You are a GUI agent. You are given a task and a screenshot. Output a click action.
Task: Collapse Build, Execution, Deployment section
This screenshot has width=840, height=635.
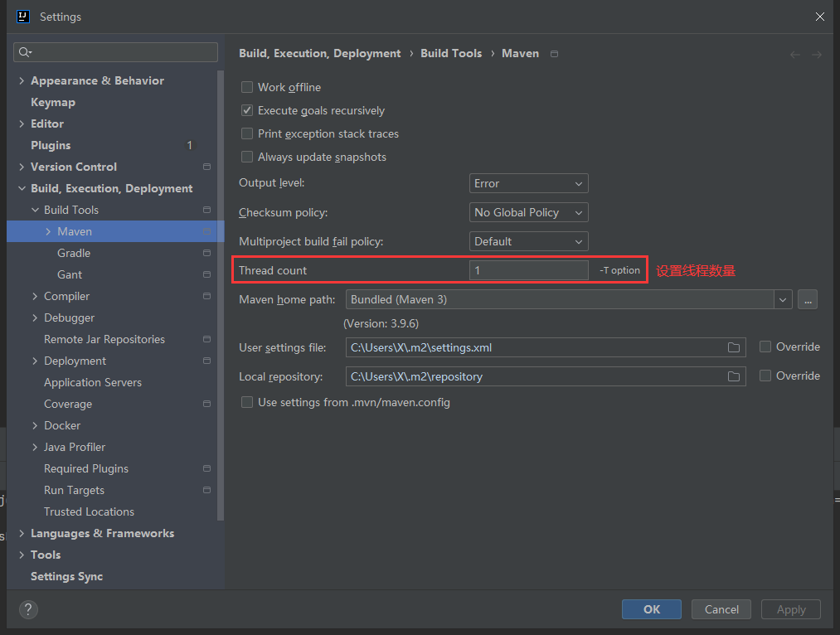tap(22, 188)
